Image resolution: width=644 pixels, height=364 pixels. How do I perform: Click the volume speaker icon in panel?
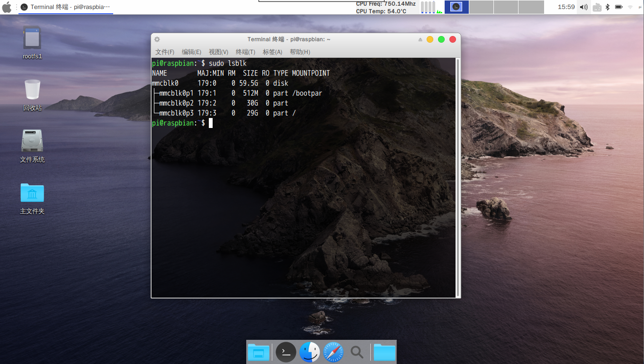point(583,7)
